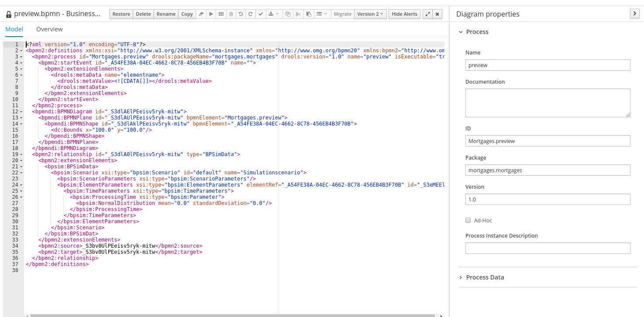This screenshot has height=317, width=644.
Task: Click the eraser clear icon in toolbar
Action: (x=201, y=14)
